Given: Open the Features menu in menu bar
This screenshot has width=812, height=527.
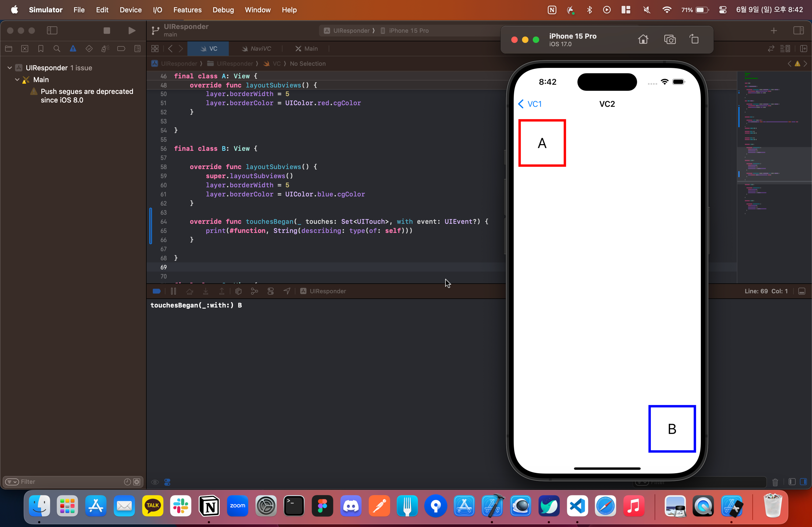Looking at the screenshot, I should pos(187,10).
